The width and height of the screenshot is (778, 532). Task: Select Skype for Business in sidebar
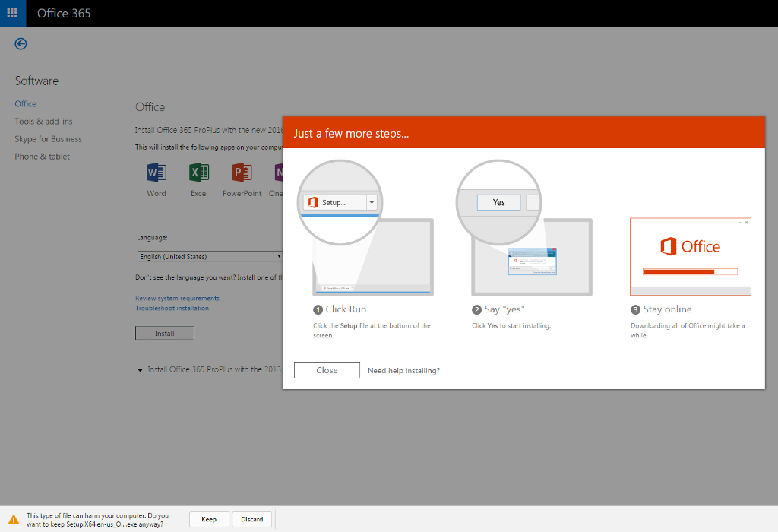pyautogui.click(x=48, y=139)
